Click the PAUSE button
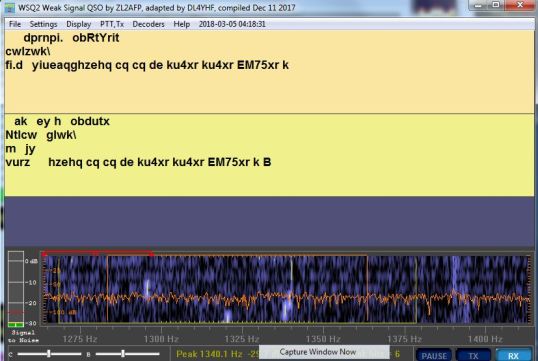538x361 pixels. tap(434, 356)
